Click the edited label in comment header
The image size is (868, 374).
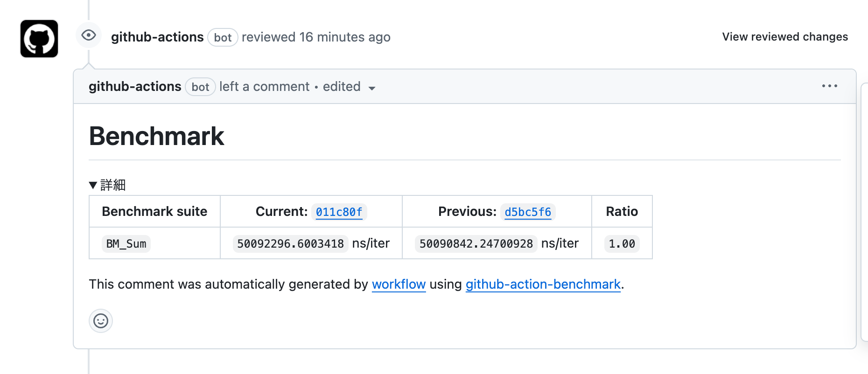point(342,86)
